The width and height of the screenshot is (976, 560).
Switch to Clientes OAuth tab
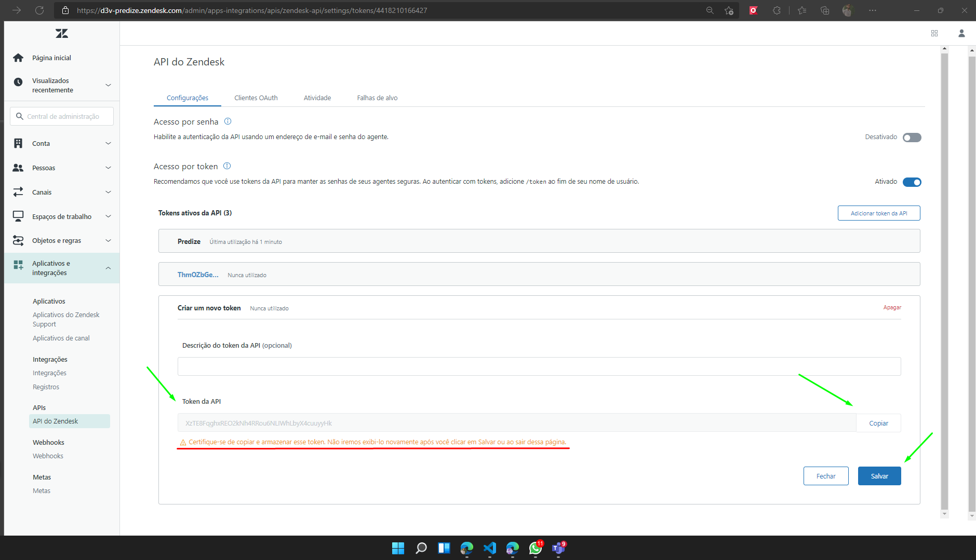(256, 98)
